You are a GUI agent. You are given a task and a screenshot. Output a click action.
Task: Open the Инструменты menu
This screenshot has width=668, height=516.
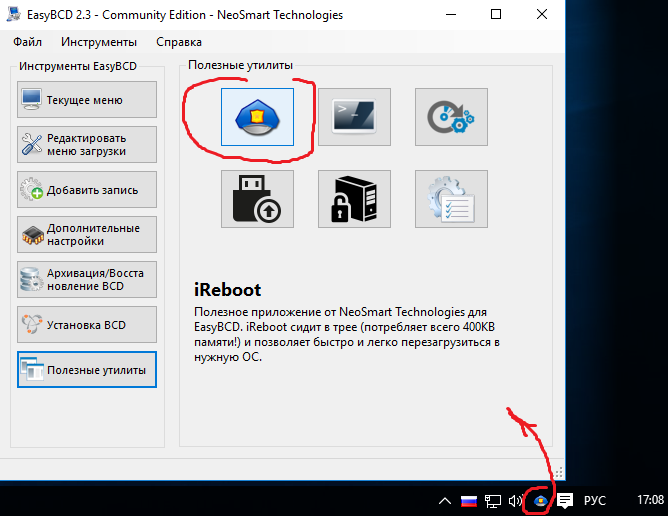(99, 42)
